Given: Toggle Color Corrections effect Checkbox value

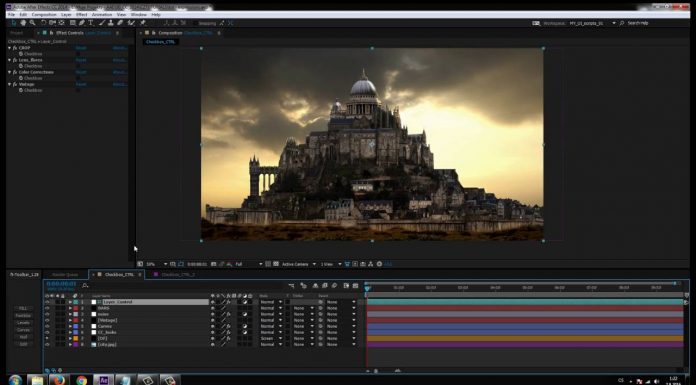Looking at the screenshot, I should click(x=78, y=78).
